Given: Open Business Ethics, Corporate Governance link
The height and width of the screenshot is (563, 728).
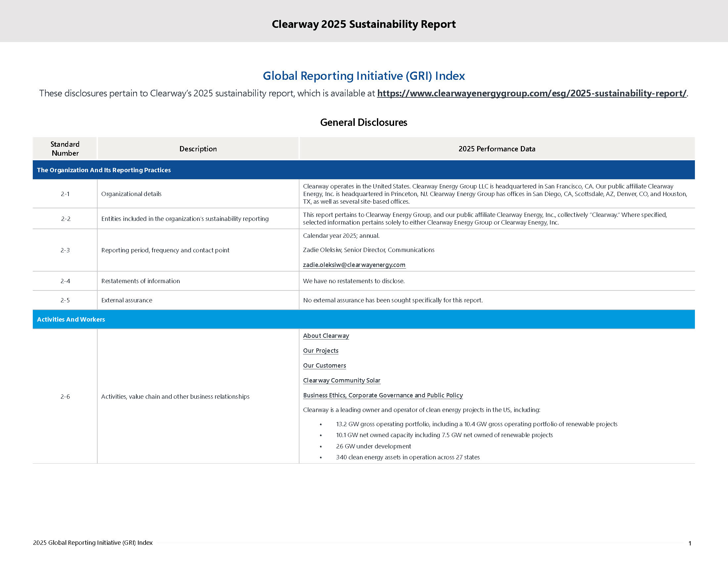Looking at the screenshot, I should [383, 395].
